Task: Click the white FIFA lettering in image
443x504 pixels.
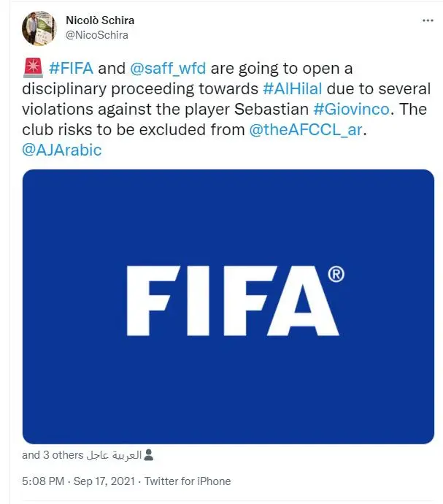Action: (233, 301)
